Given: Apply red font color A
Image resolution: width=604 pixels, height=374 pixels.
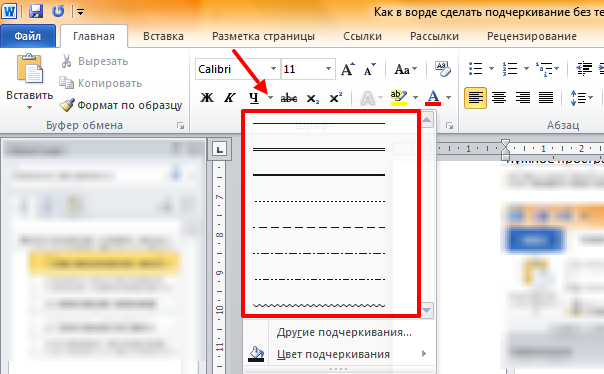Looking at the screenshot, I should pos(433,98).
